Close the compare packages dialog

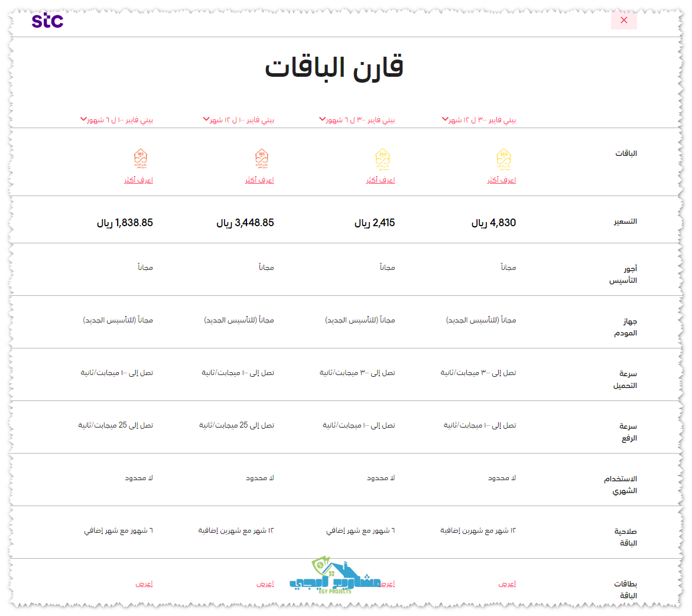[x=623, y=20]
